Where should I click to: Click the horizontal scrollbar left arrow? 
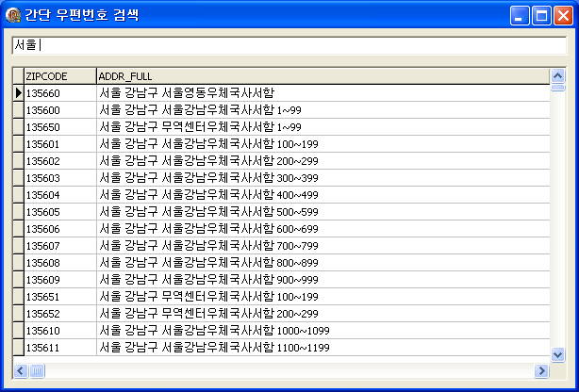tap(21, 370)
